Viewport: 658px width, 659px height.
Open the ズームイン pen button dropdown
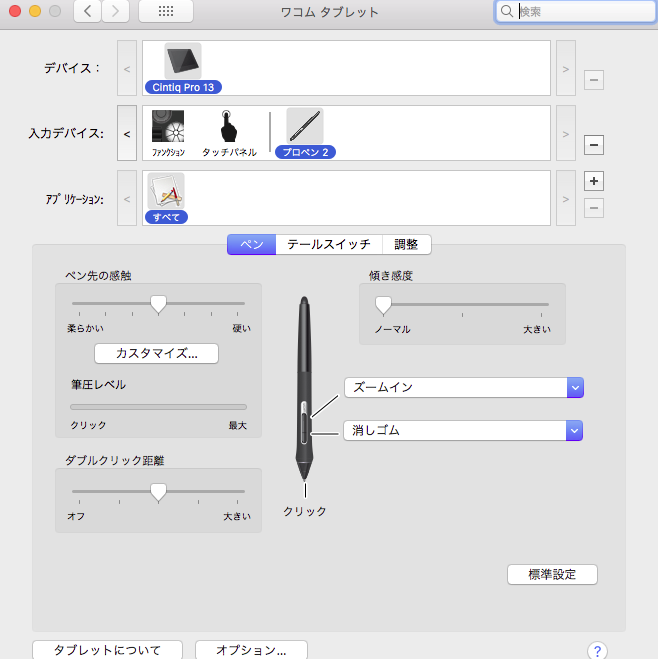point(574,388)
